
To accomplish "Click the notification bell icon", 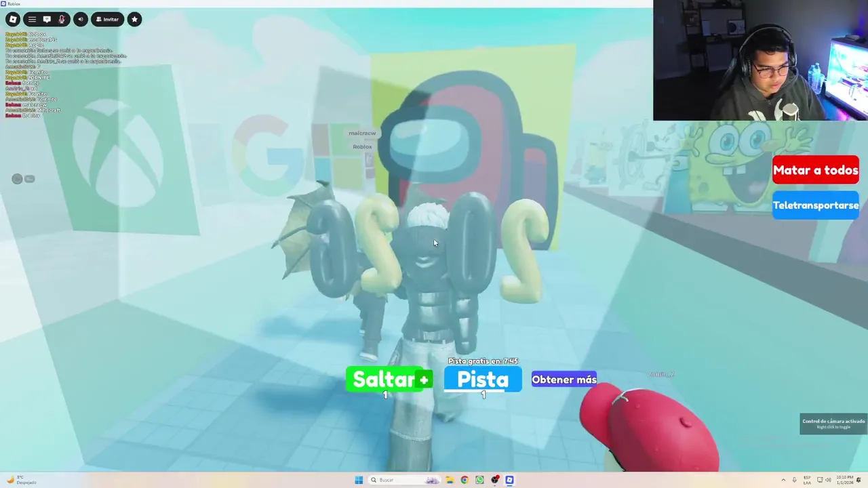I will coord(859,480).
